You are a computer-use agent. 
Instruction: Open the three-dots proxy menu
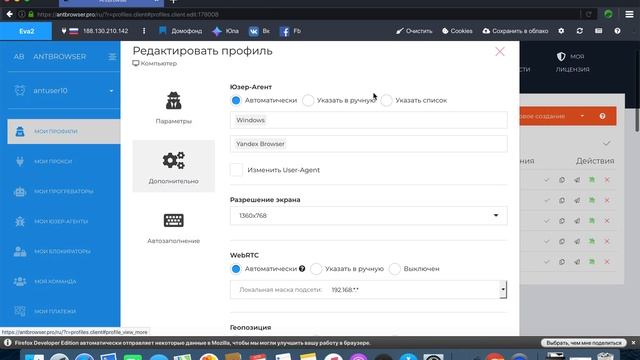144,31
